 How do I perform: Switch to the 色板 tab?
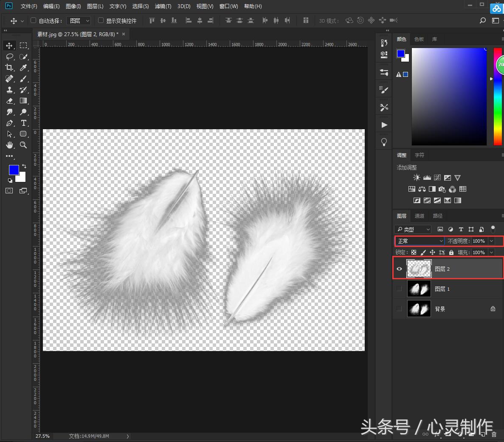[419, 39]
